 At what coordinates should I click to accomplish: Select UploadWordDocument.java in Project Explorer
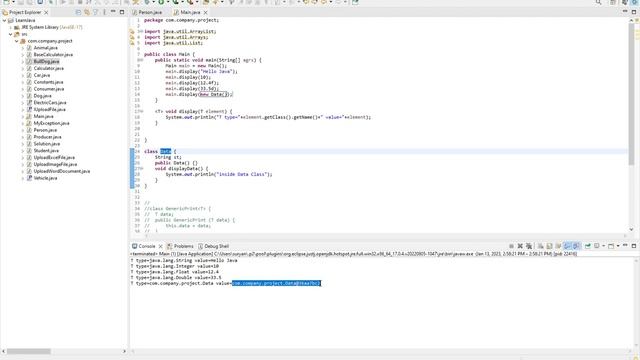(62, 171)
